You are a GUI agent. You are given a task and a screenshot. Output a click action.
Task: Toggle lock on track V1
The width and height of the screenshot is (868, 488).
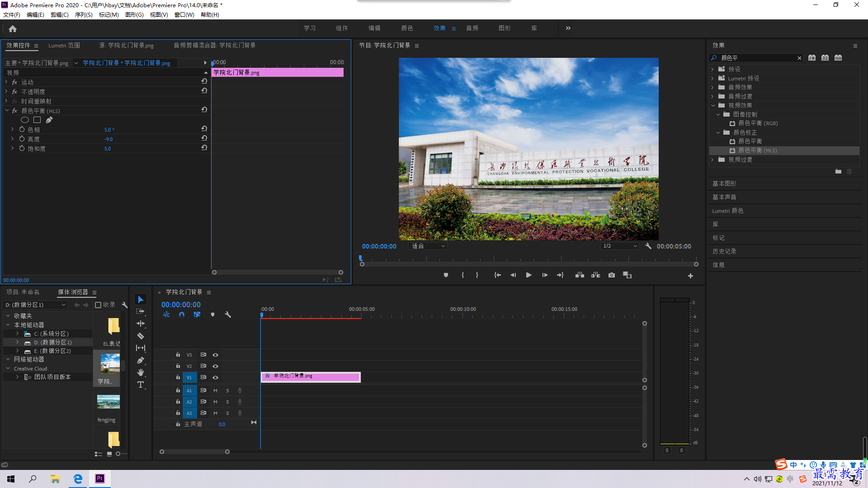pos(178,377)
